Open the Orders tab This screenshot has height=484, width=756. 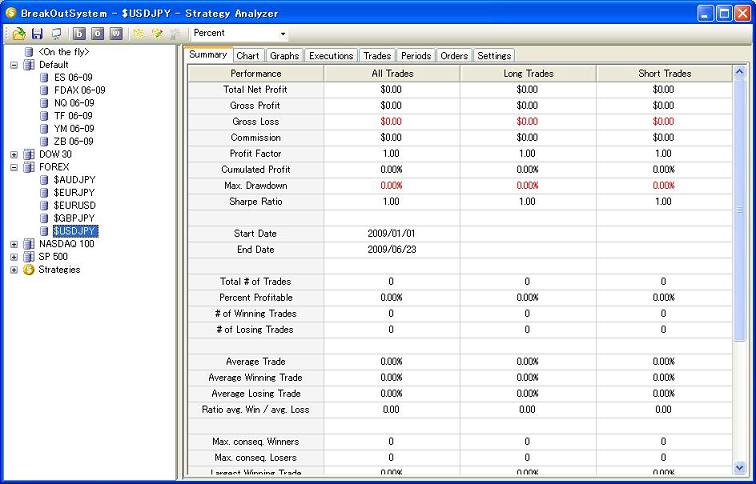(x=454, y=55)
